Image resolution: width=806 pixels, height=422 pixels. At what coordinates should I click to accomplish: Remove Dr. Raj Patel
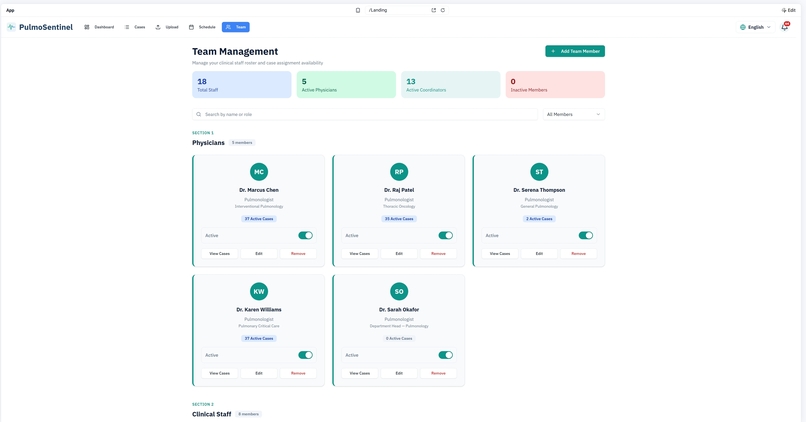pyautogui.click(x=438, y=253)
